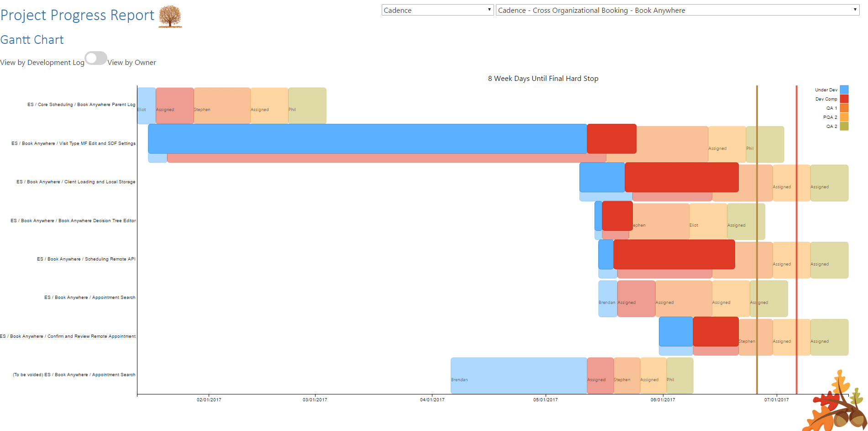The width and height of the screenshot is (868, 431).
Task: Click the PQA 2 legend swatch
Action: click(844, 117)
